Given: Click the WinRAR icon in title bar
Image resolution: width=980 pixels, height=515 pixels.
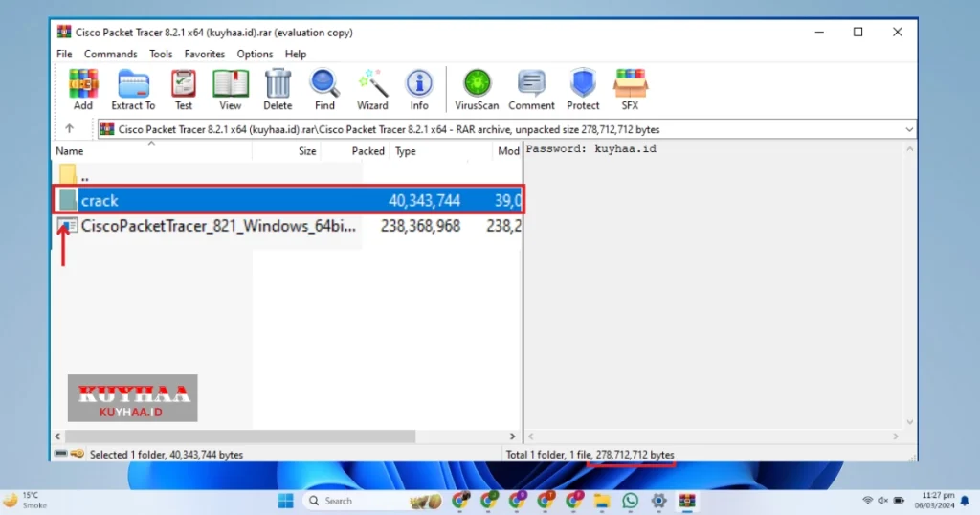Looking at the screenshot, I should [x=64, y=32].
